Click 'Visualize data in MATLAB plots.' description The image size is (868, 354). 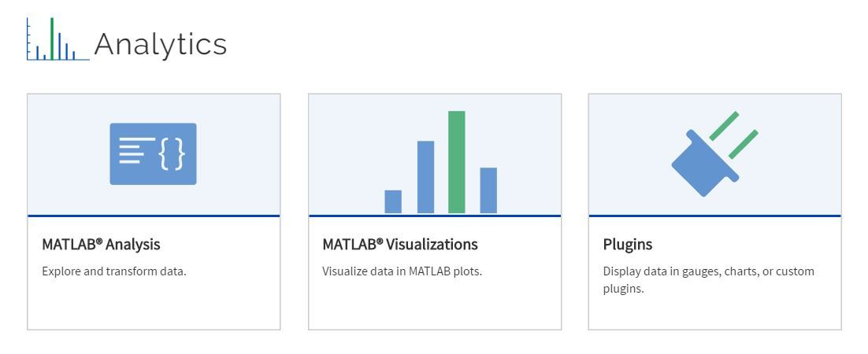402,271
